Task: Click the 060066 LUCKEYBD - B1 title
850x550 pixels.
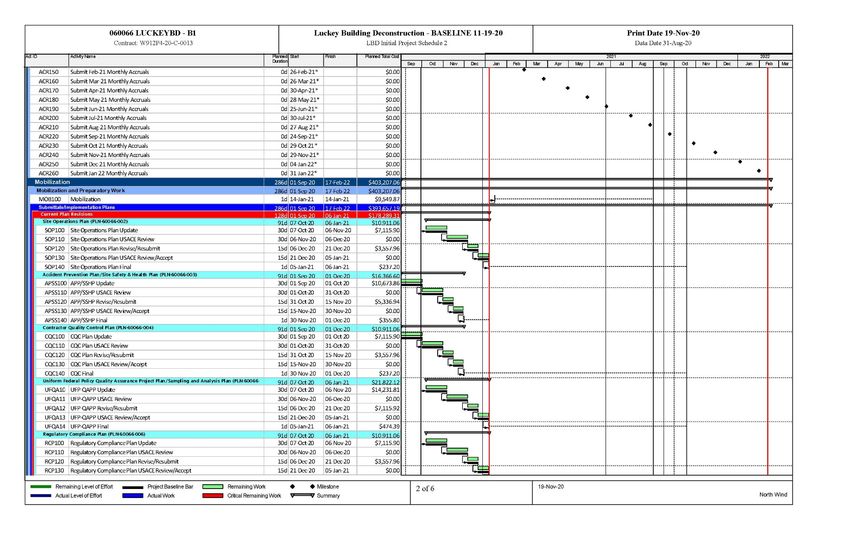Action: click(x=153, y=33)
